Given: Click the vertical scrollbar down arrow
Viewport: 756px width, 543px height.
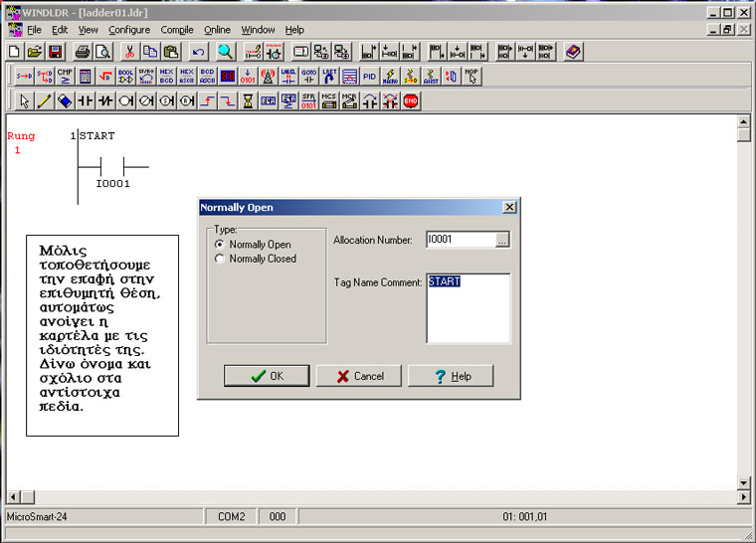Looking at the screenshot, I should click(x=743, y=482).
